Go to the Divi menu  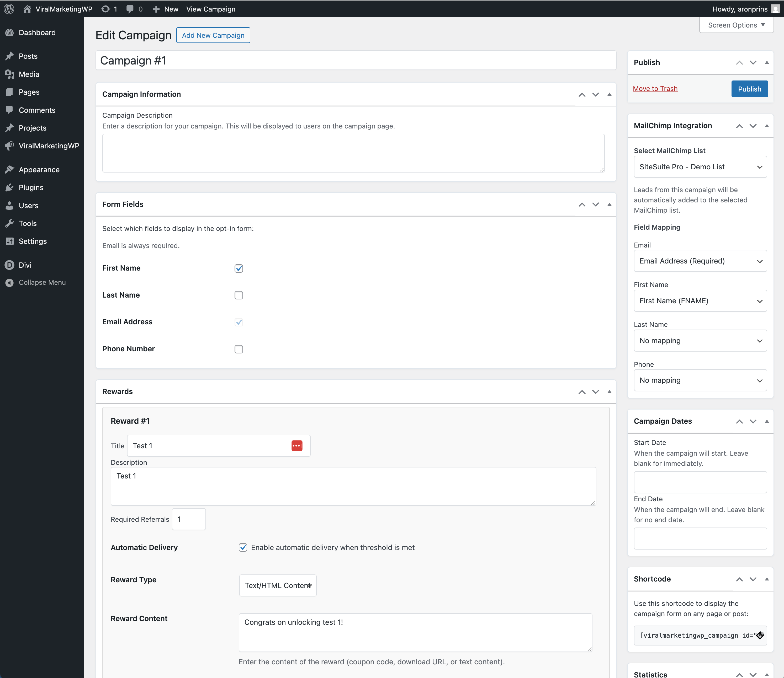click(x=25, y=265)
